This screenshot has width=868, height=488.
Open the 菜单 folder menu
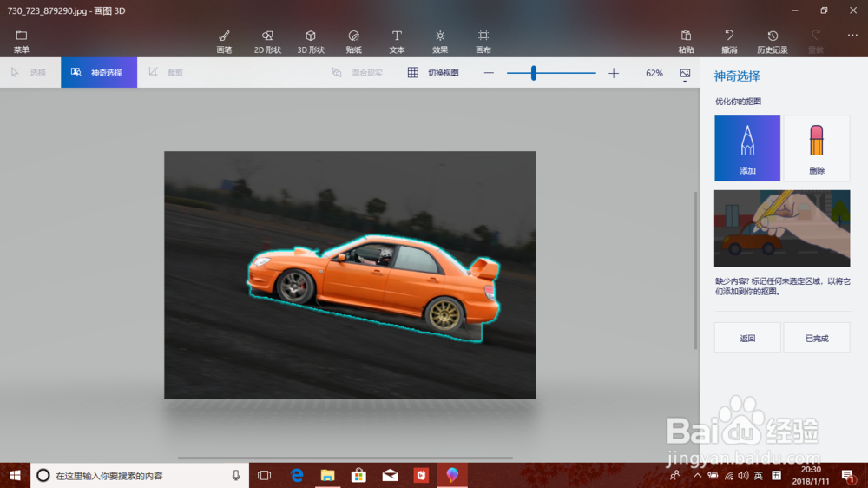[21, 42]
